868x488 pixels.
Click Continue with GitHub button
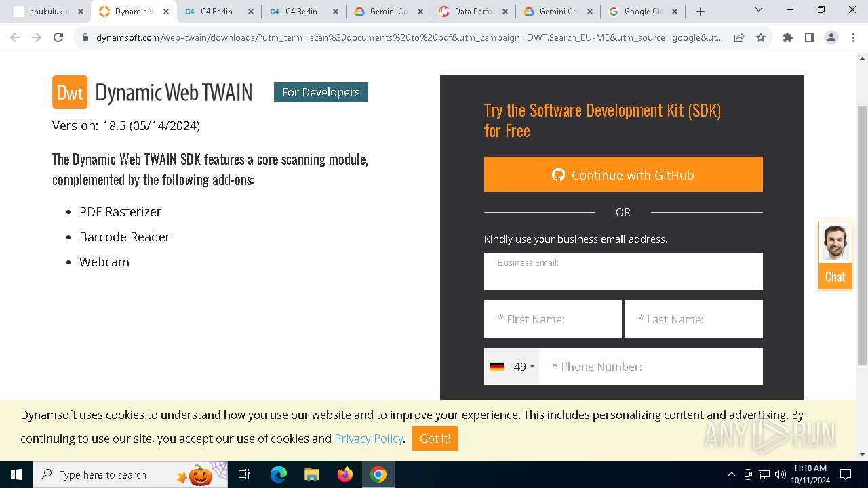(x=623, y=174)
